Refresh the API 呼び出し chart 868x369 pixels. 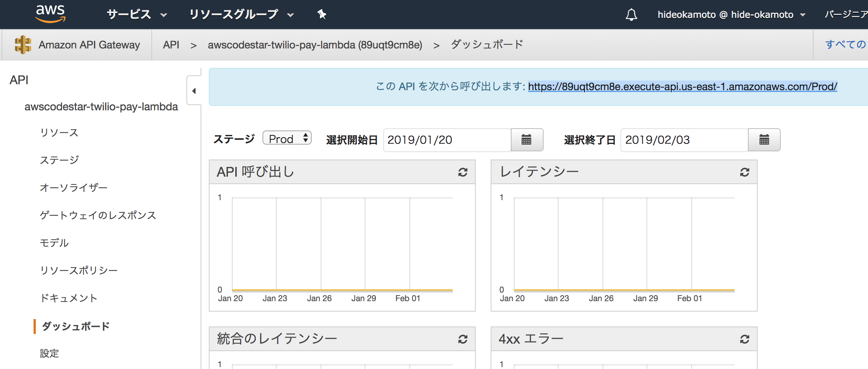tap(463, 172)
